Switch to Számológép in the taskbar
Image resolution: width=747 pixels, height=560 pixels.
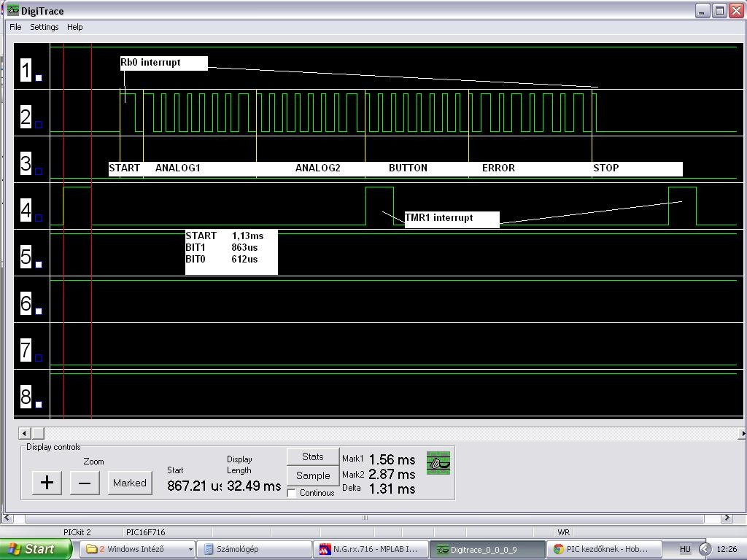(x=253, y=549)
